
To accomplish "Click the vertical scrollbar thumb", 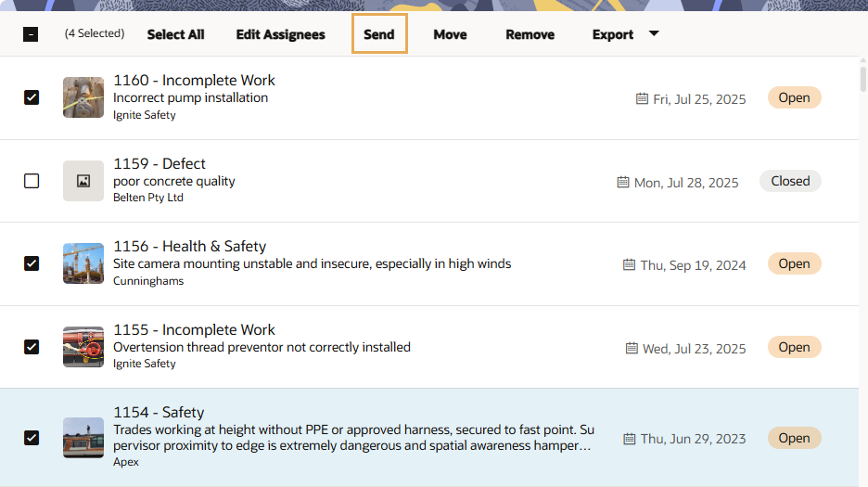I will pos(862,79).
